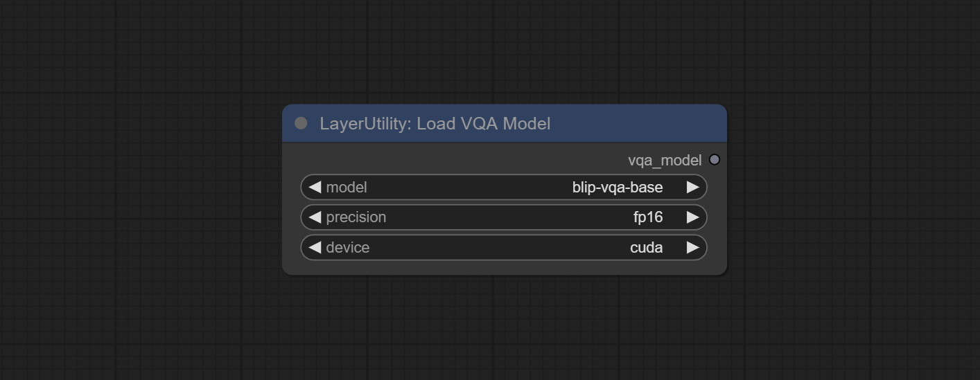Open the cuda device dropdown
The height and width of the screenshot is (380, 980).
[646, 248]
